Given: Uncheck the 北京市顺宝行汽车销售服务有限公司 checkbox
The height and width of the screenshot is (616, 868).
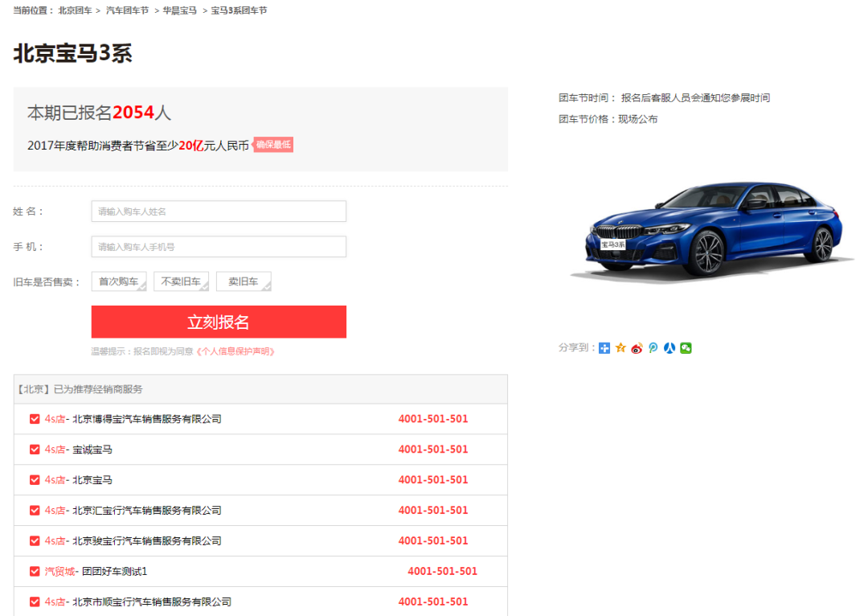Looking at the screenshot, I should point(35,602).
